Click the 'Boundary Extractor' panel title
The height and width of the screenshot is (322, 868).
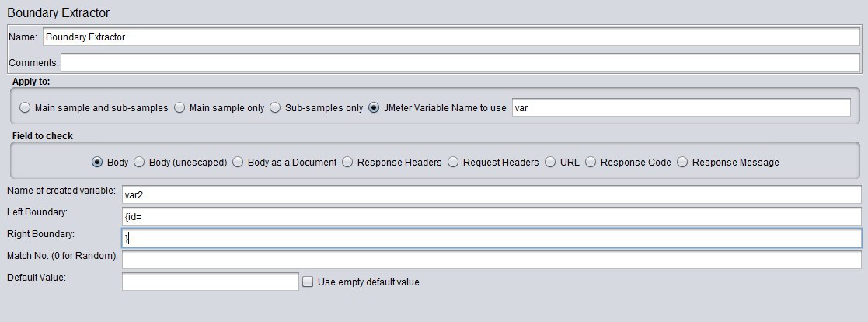(x=58, y=12)
